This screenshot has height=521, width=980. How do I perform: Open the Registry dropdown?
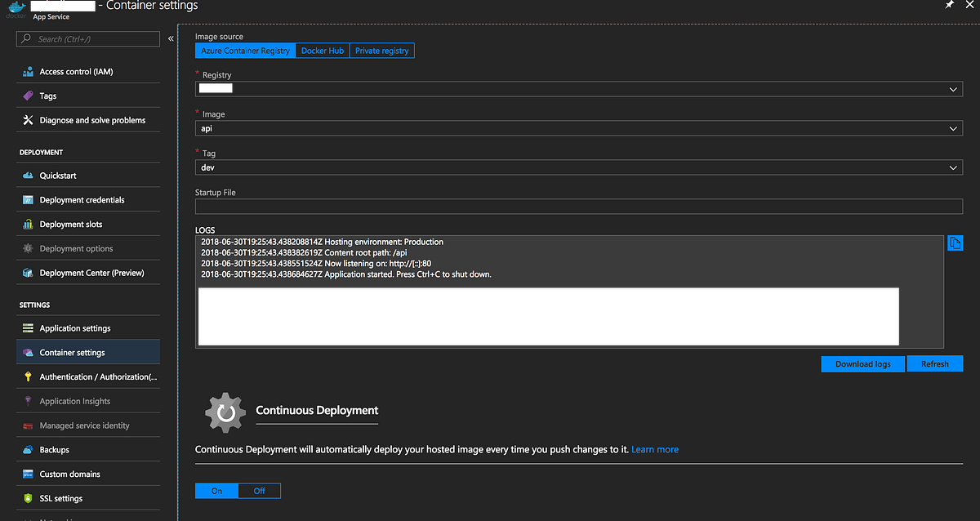click(x=578, y=89)
